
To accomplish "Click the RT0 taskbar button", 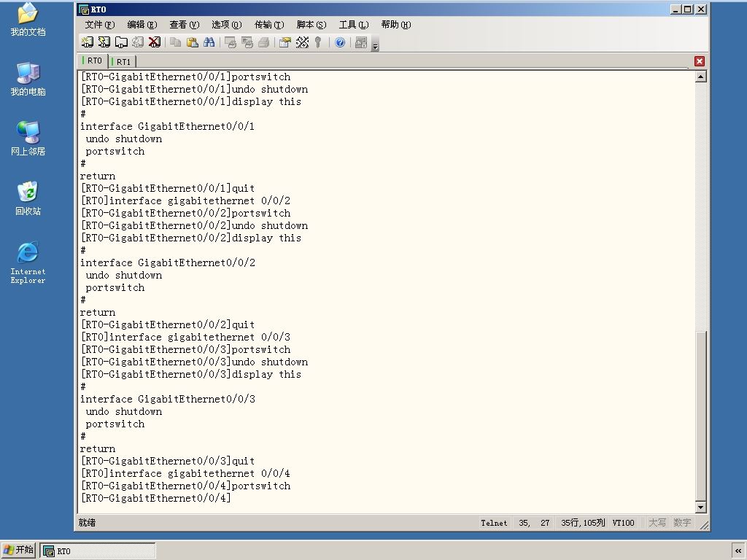I will (98, 551).
